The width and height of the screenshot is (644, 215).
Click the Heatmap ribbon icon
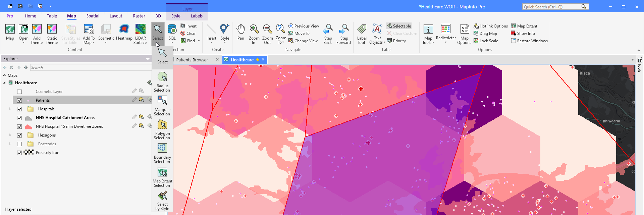pos(124,29)
